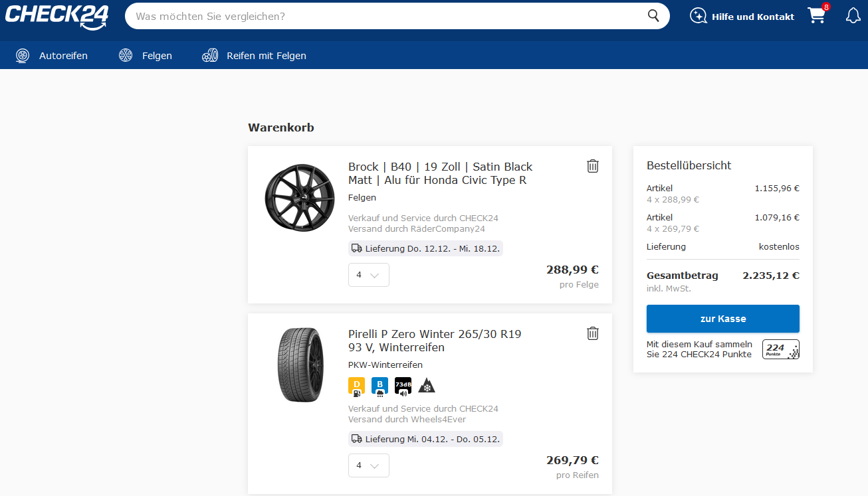Click the zur Kasse button
The image size is (868, 496).
click(x=723, y=319)
